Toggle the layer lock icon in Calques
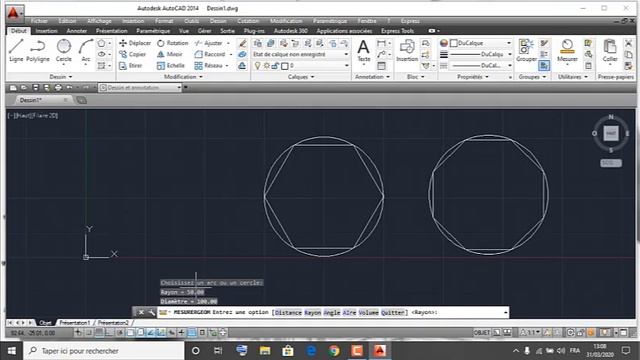Screen dimensions: 640x360 276,66
